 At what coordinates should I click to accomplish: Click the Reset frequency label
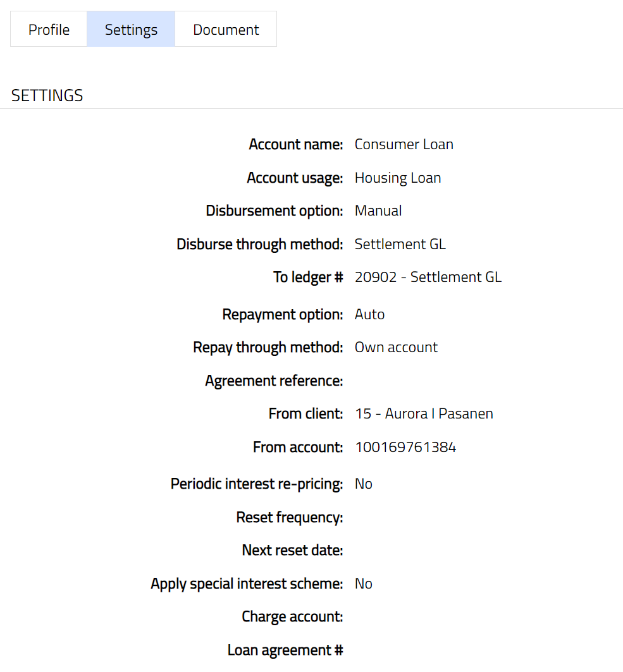point(290,517)
